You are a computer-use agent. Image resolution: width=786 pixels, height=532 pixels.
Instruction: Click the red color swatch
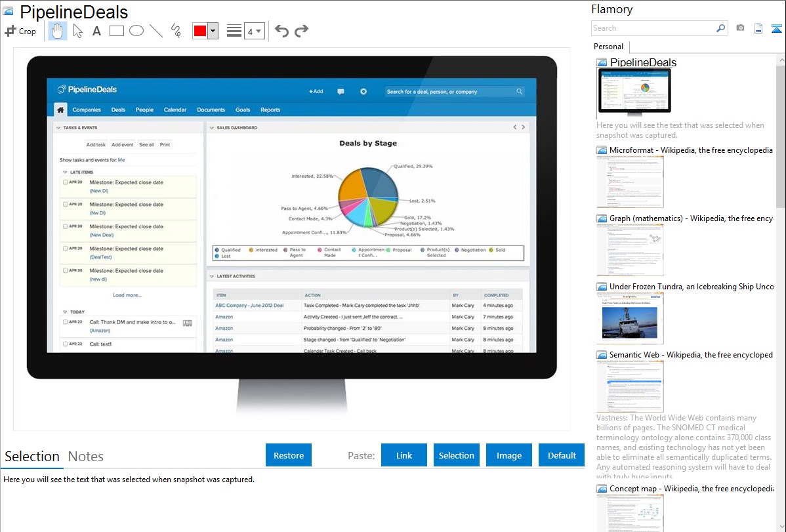pos(200,31)
